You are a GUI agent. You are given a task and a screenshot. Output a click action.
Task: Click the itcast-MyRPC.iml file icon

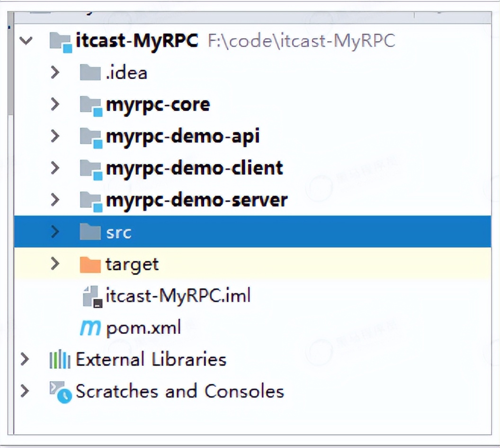point(92,297)
